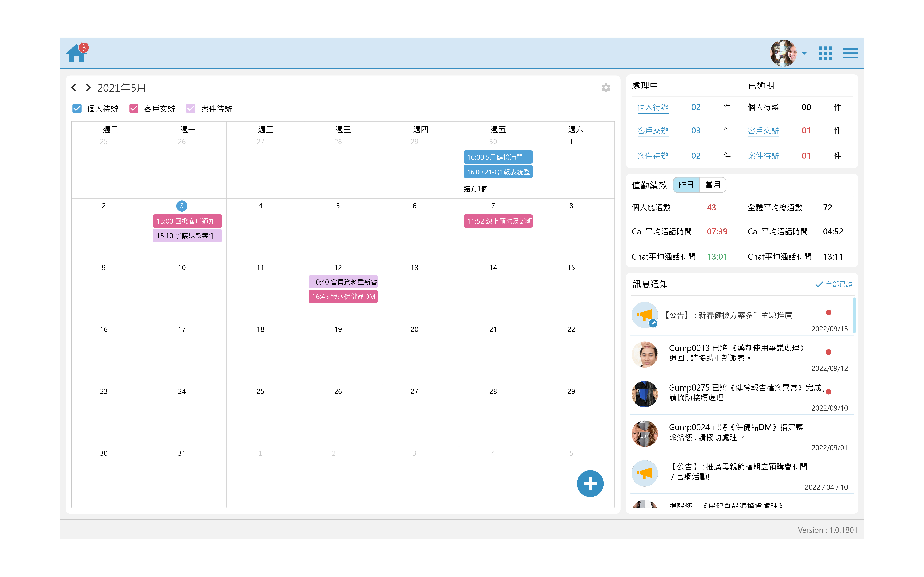The image size is (924, 577).
Task: Open the 13:00 回撥客戶通知 event
Action: (187, 221)
